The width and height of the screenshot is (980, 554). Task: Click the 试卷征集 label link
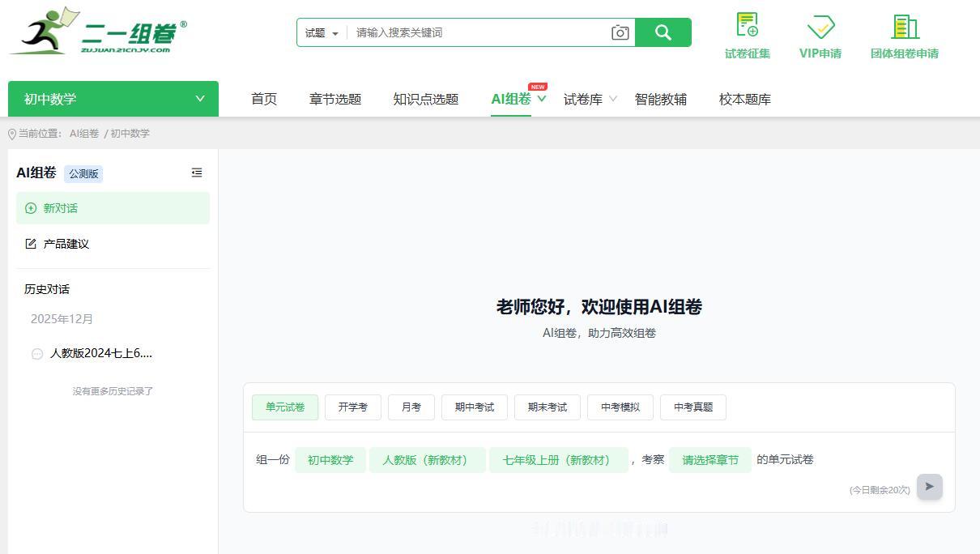(x=748, y=53)
